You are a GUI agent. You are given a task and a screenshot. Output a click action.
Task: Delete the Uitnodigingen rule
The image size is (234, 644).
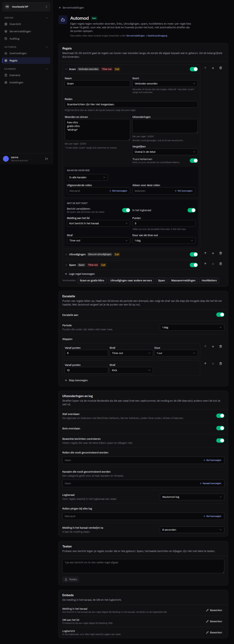coord(220,253)
